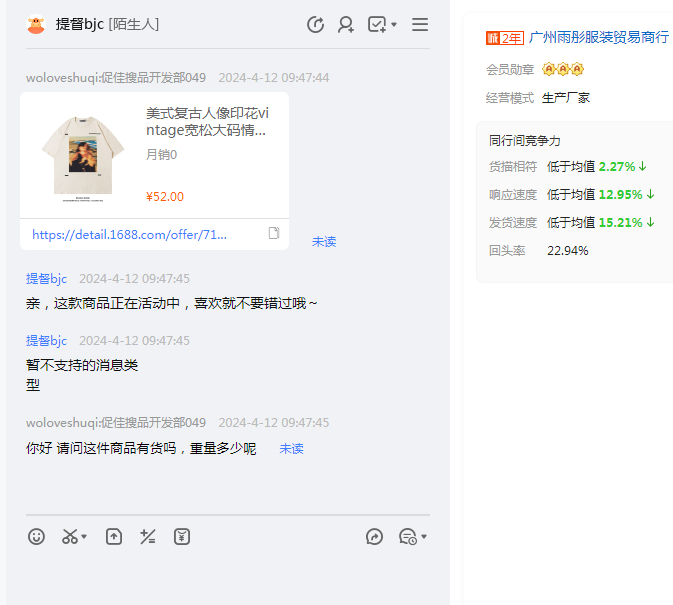Click the add contact person icon
Screen dimensions: 673x605
tap(346, 25)
